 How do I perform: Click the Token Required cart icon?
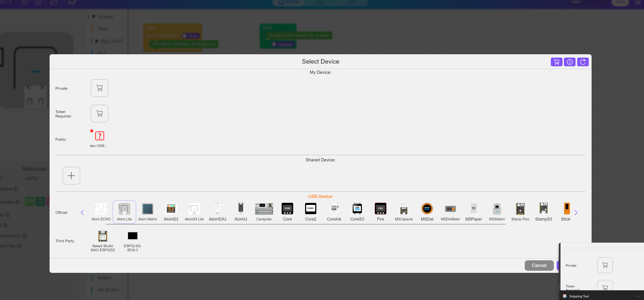100,113
